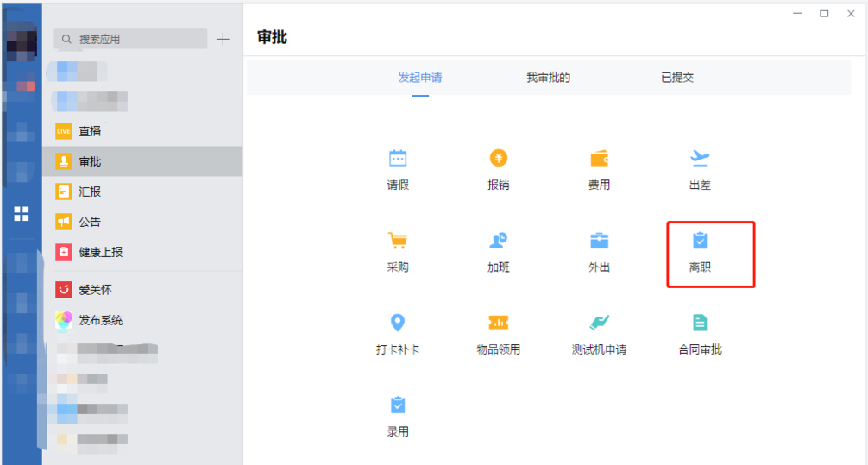868x465 pixels.
Task: Click the magnifier icon in the search field
Action: [x=66, y=40]
